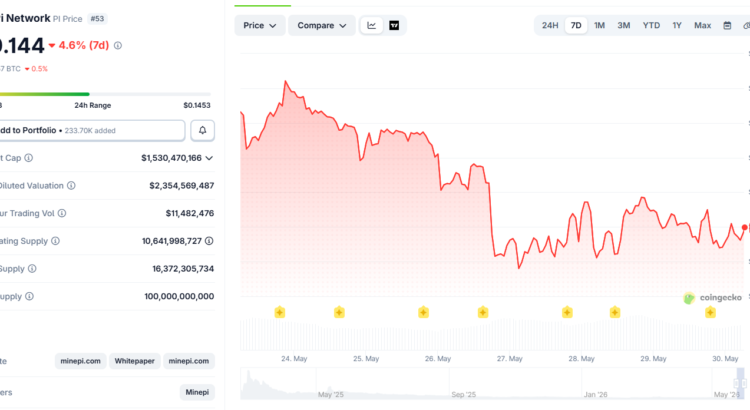Click the red endpoint dot on chart
Image resolution: width=750 pixels, height=410 pixels.
[745, 227]
